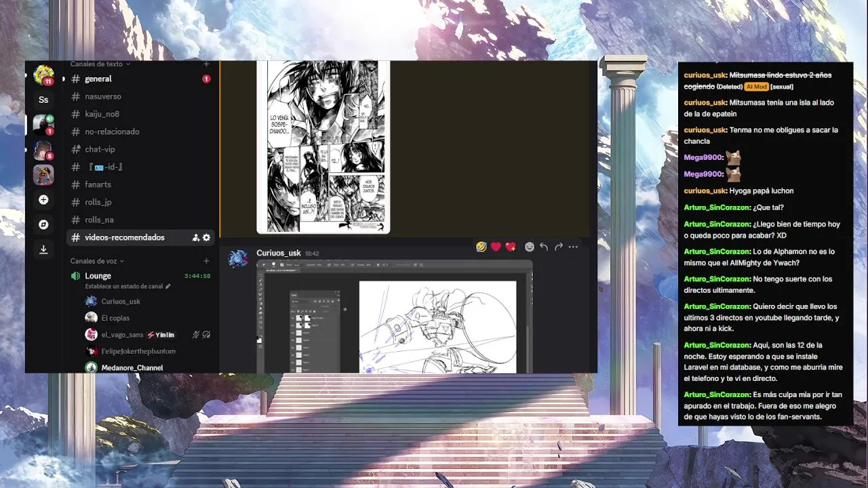Screen dimensions: 868x488
Task: Click the download apps icon
Action: tap(43, 249)
